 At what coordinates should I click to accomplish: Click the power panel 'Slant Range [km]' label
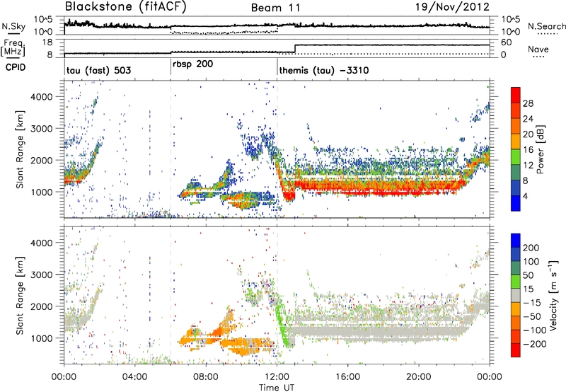[21, 149]
